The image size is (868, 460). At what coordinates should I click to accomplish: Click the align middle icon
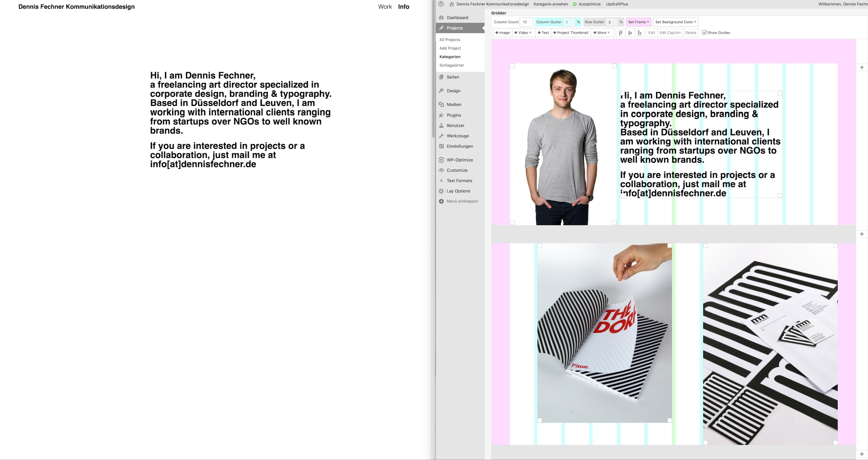tap(630, 33)
